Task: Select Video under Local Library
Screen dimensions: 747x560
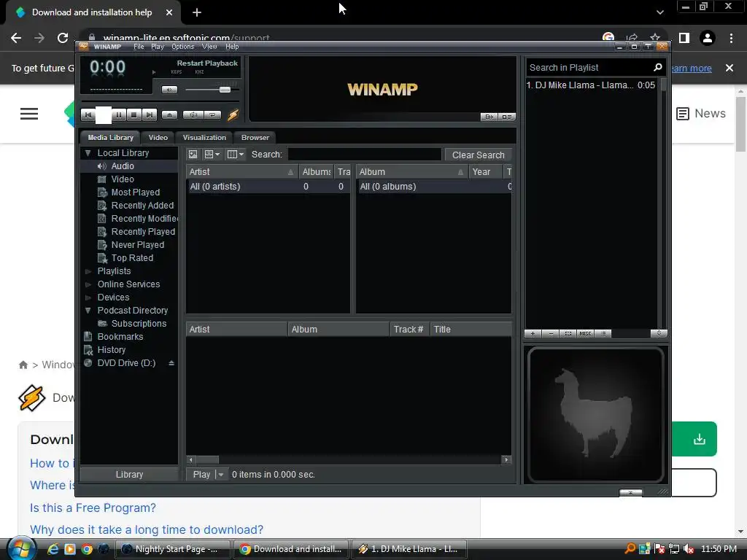Action: click(x=123, y=179)
